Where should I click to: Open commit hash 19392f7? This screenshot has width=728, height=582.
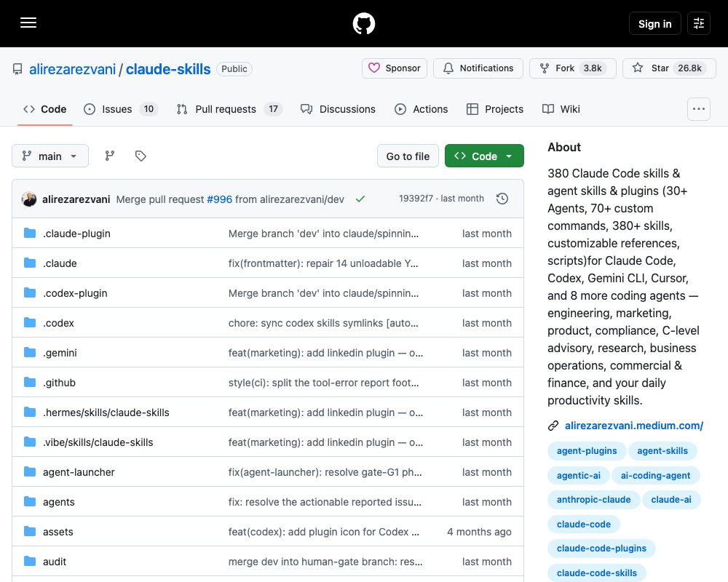click(x=416, y=199)
